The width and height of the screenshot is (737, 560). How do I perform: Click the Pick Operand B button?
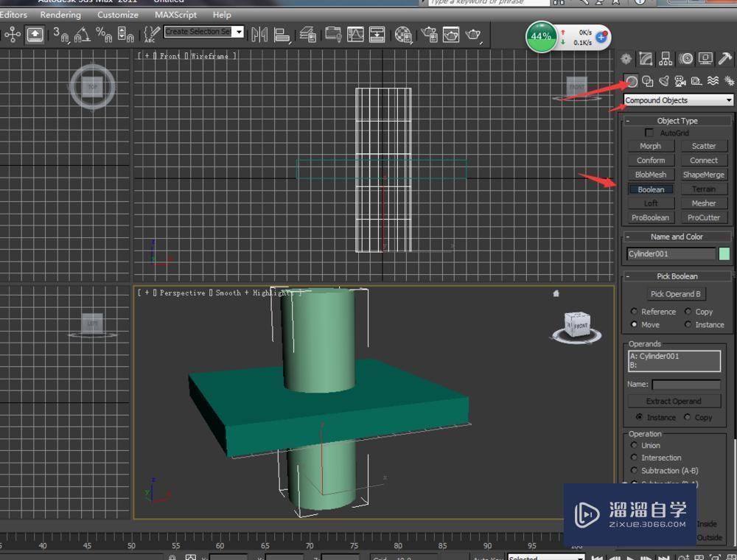(675, 293)
